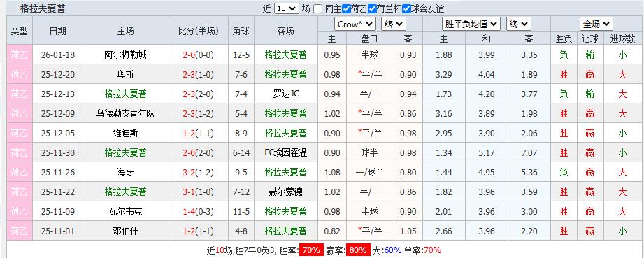Click corner count 6-14

pos(241,153)
